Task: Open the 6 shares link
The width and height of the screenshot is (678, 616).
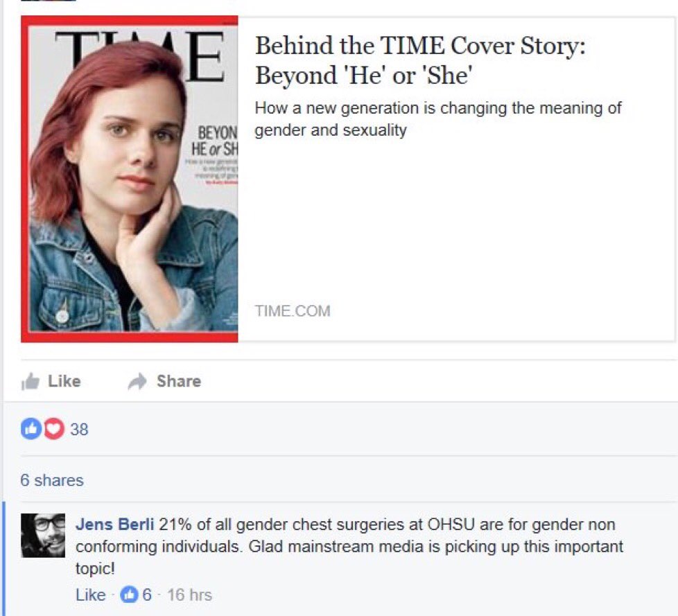Action: pos(52,480)
